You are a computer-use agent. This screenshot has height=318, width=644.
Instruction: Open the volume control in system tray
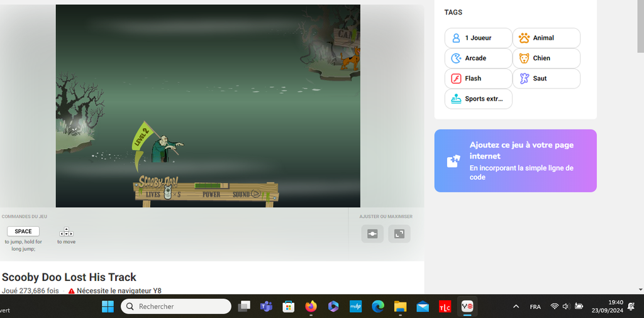tap(566, 306)
